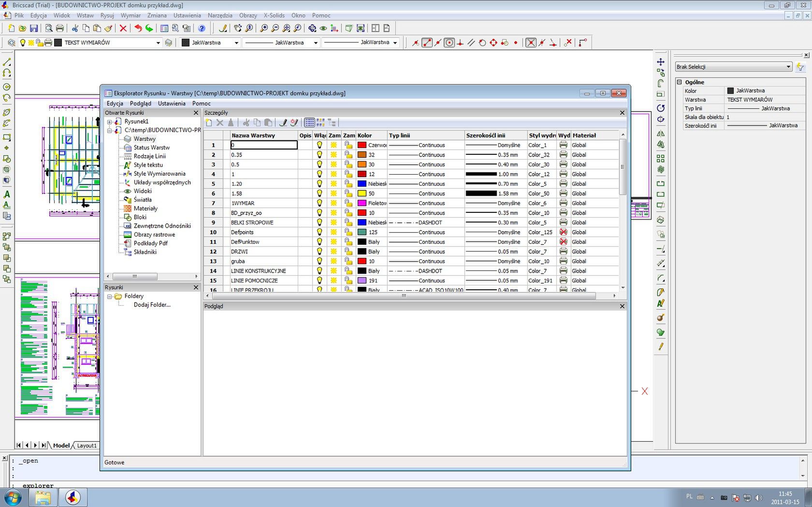
Task: Click the Rotate icon in right toolbar
Action: pyautogui.click(x=661, y=107)
